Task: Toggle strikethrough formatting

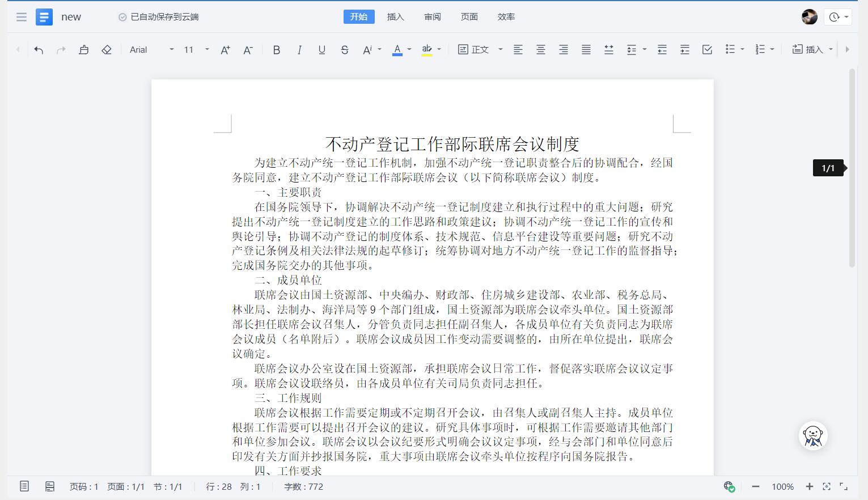Action: coord(344,50)
